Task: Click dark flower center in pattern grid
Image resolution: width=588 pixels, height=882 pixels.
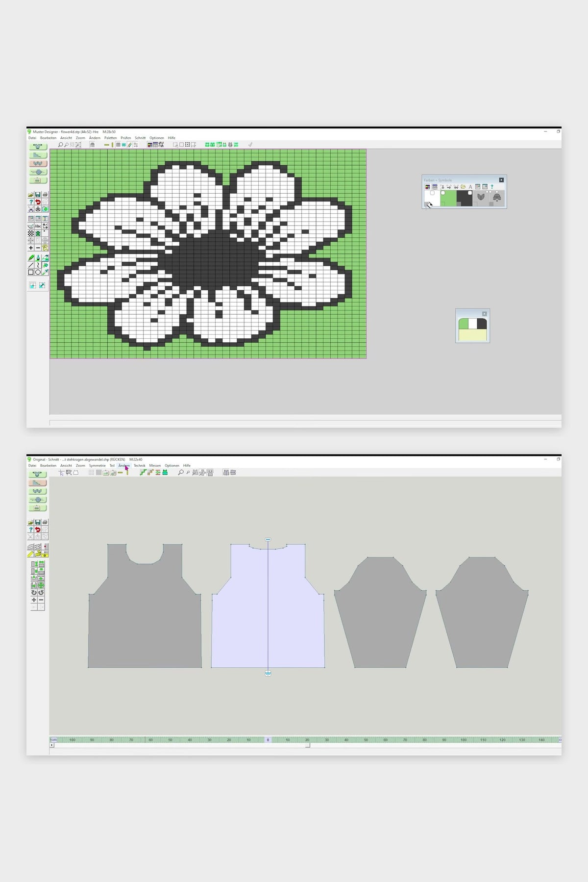Action: click(216, 262)
